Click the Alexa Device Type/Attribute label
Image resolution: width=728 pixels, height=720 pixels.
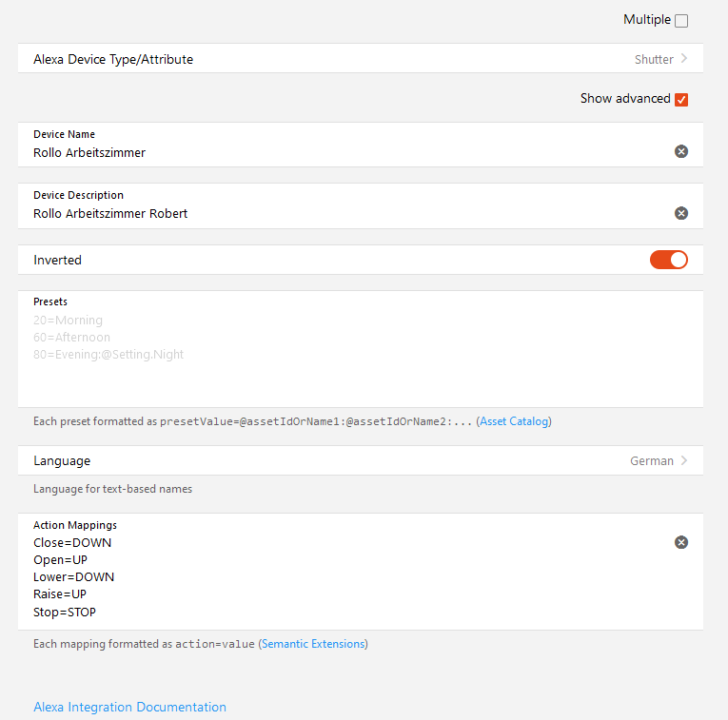coord(113,59)
